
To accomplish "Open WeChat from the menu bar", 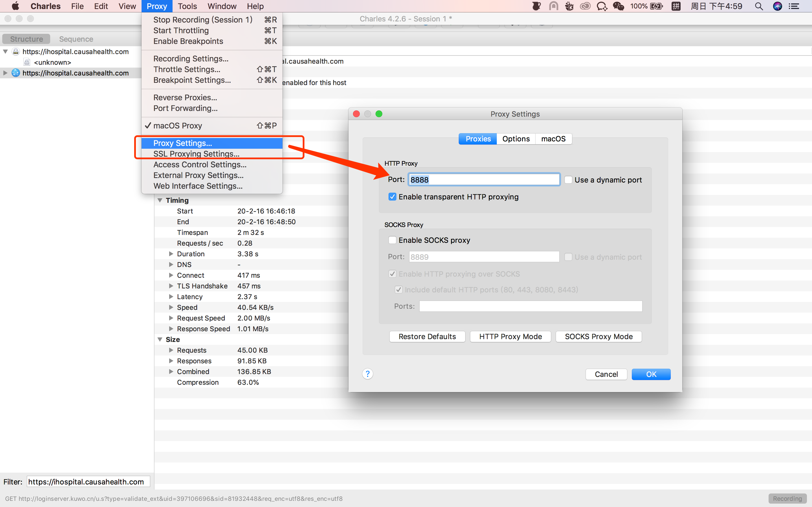I will pyautogui.click(x=618, y=6).
